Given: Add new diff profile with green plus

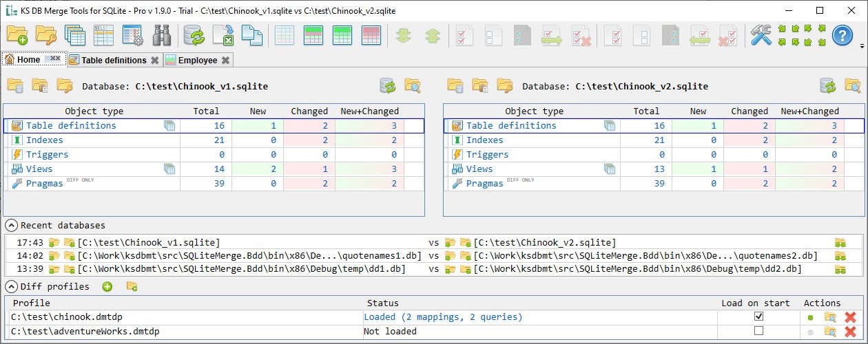Looking at the screenshot, I should pos(107,286).
